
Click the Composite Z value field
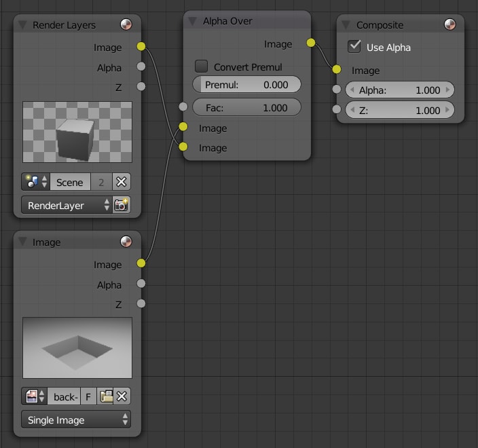[400, 110]
